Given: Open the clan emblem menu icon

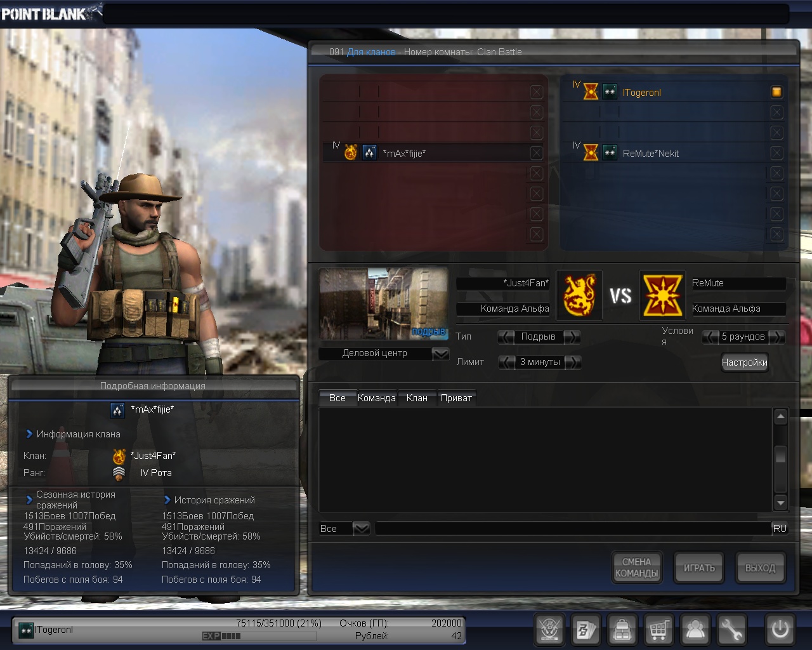Looking at the screenshot, I should [549, 630].
